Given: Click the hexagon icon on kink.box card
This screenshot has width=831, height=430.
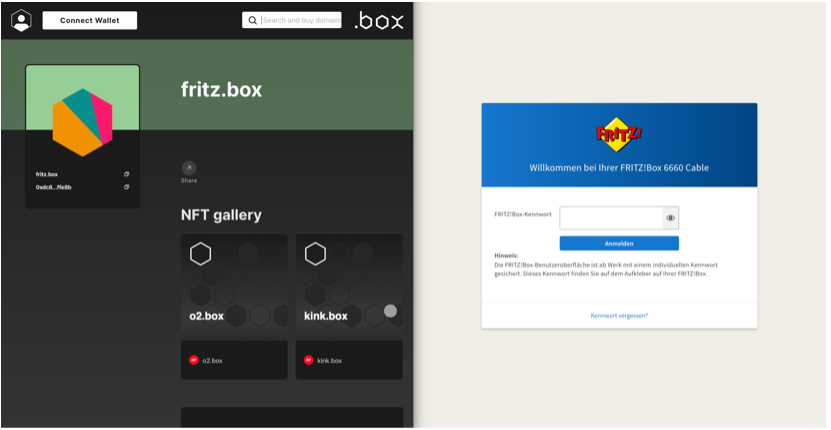Looking at the screenshot, I should (315, 254).
